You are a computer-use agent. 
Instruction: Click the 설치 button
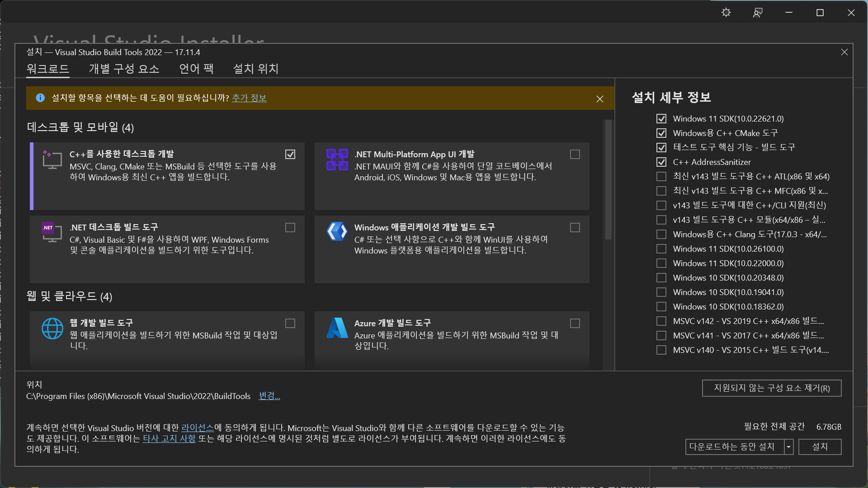click(820, 447)
